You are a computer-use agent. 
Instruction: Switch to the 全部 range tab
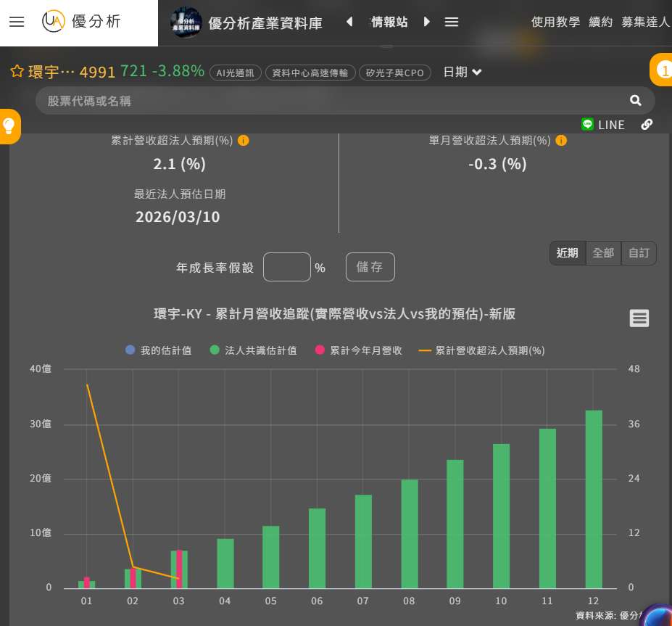[x=603, y=253]
